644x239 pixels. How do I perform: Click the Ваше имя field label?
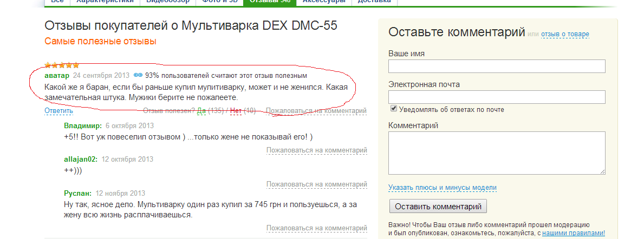tap(406, 54)
